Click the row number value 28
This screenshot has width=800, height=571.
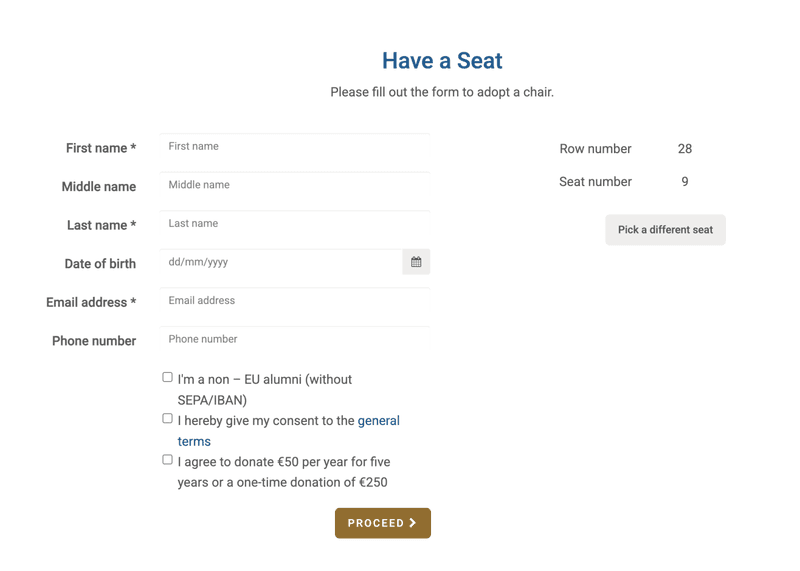[x=685, y=149]
